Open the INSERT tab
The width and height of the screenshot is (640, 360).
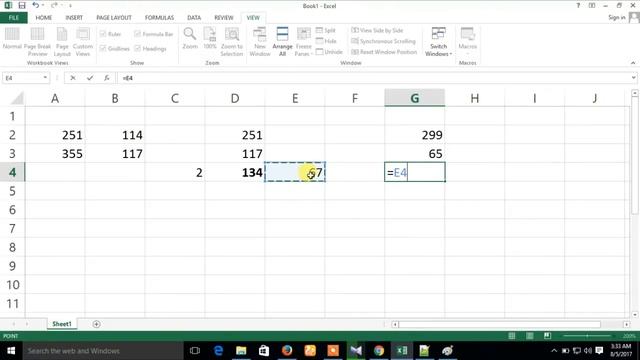(x=74, y=18)
